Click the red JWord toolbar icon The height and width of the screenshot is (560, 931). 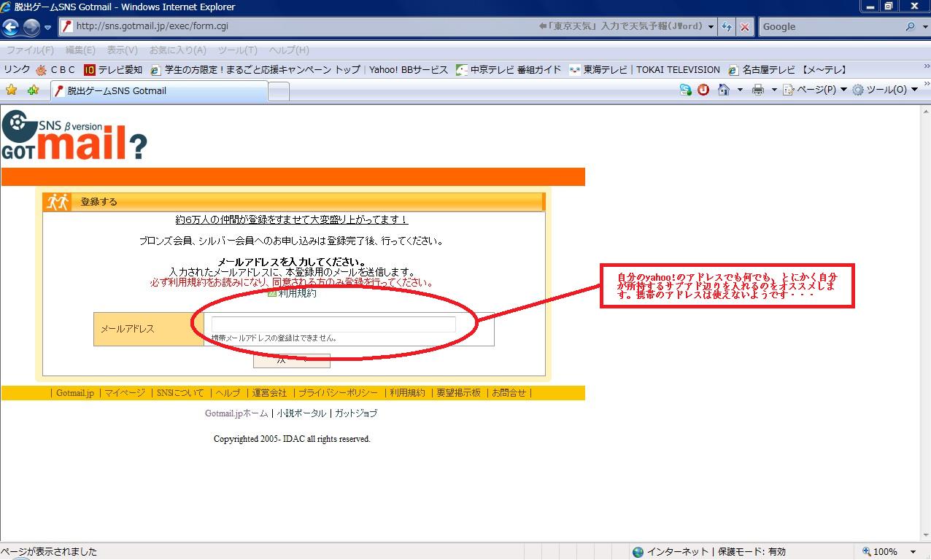703,90
